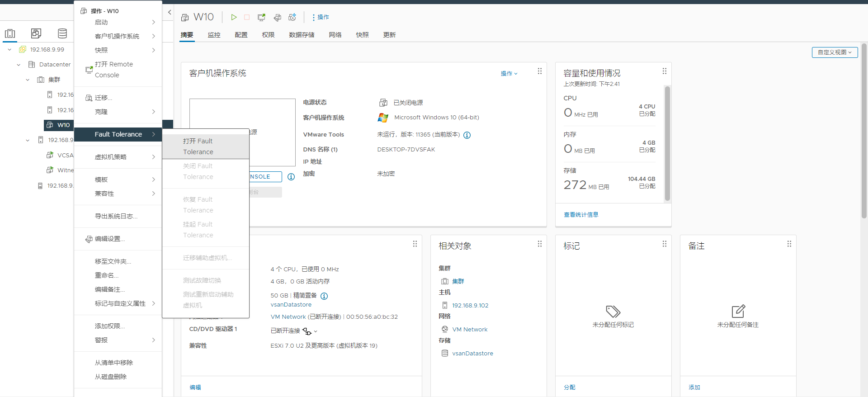The width and height of the screenshot is (868, 397).
Task: Switch to the 监控 tab
Action: point(214,35)
